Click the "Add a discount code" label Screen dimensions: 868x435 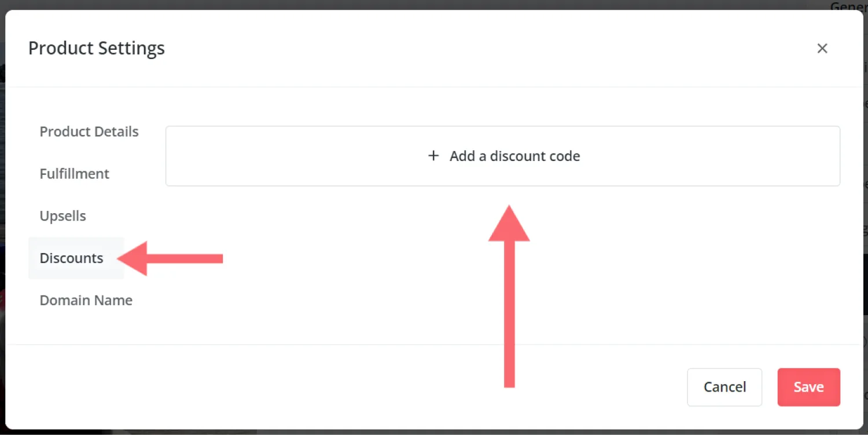[x=514, y=156]
